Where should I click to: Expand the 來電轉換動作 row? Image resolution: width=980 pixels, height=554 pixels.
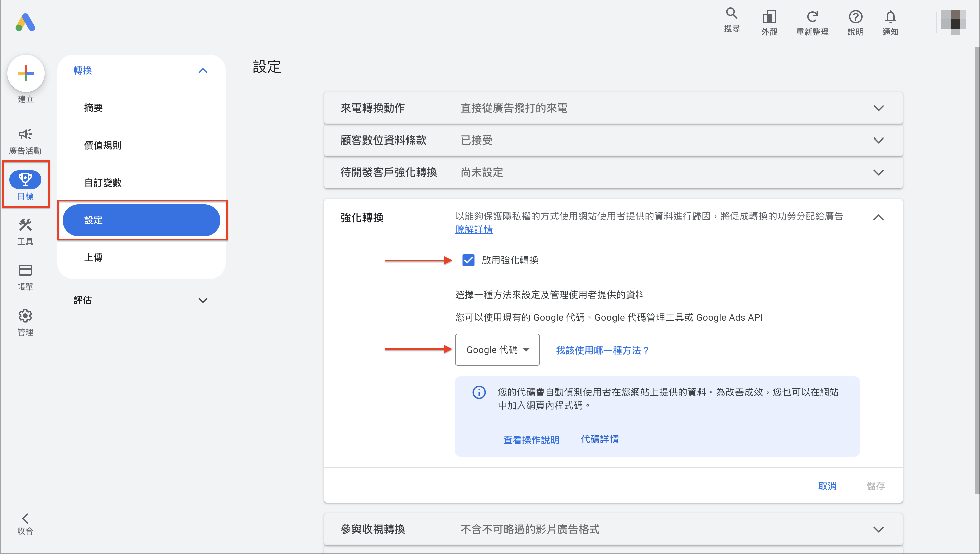pos(613,108)
